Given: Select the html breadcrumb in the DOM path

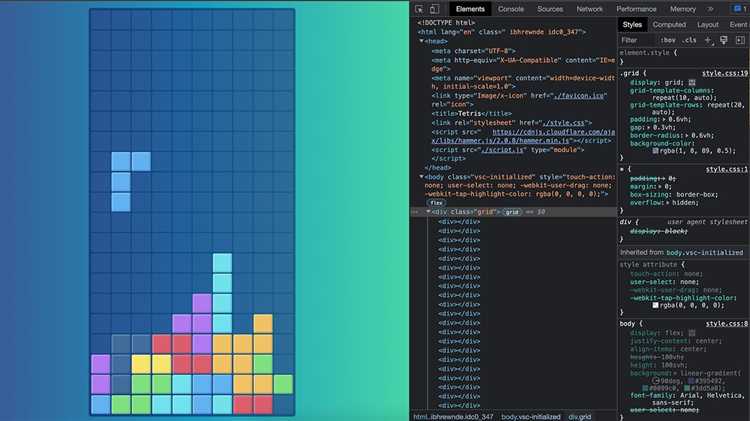Looking at the screenshot, I should (x=453, y=417).
